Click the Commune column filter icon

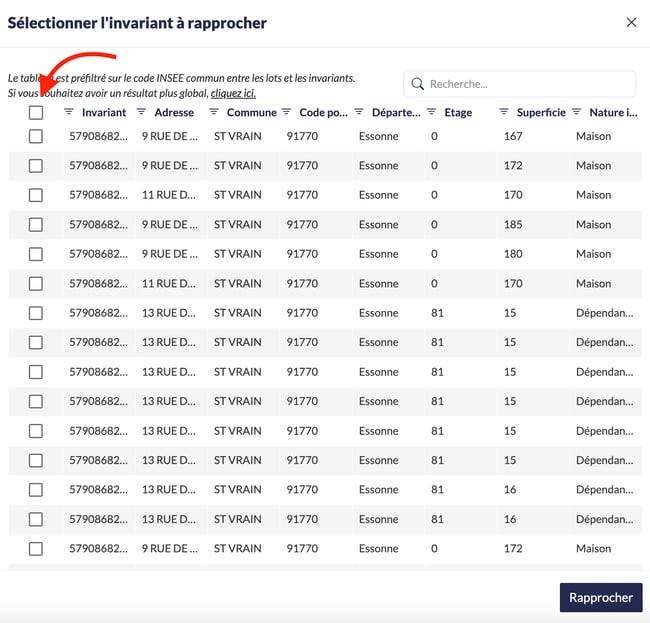tap(215, 112)
